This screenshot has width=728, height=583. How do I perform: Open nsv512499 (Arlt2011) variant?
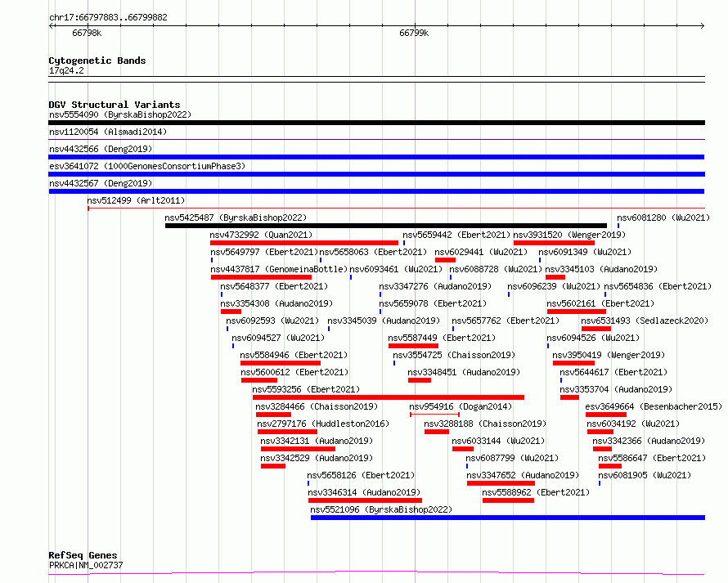click(136, 200)
